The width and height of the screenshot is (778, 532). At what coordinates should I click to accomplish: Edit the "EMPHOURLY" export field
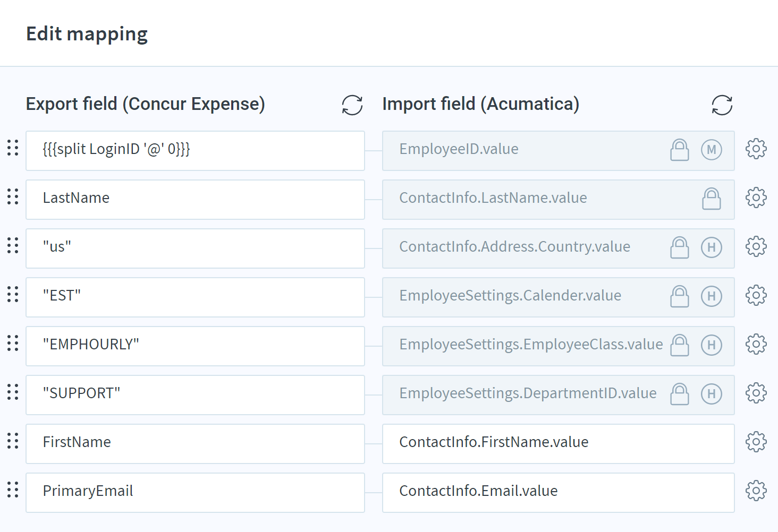click(195, 346)
